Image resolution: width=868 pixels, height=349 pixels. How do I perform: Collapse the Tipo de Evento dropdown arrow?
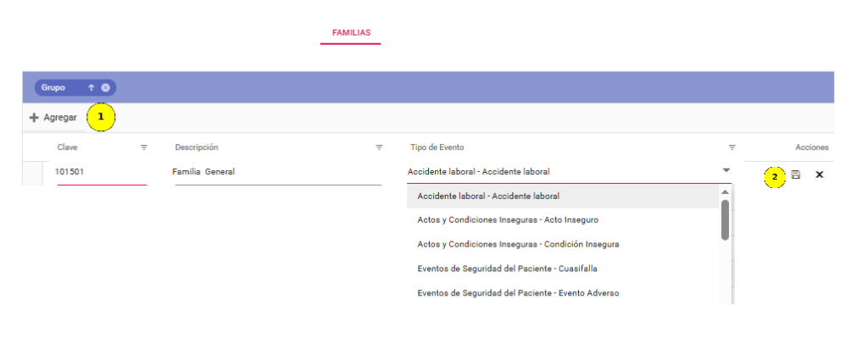tap(726, 170)
